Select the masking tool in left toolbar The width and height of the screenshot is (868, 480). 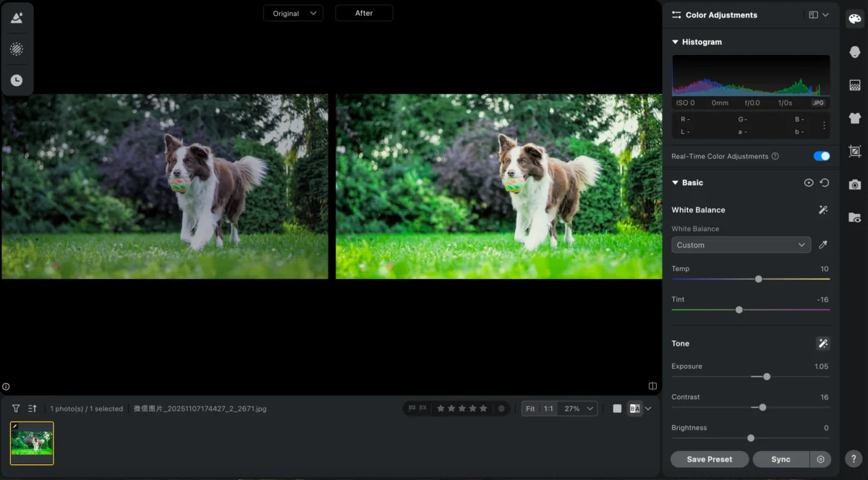(17, 49)
